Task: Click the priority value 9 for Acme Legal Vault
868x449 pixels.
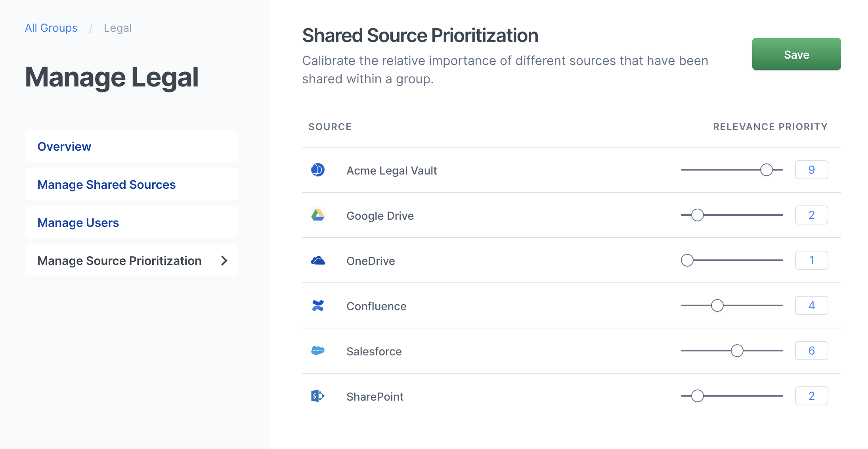Action: (x=812, y=169)
